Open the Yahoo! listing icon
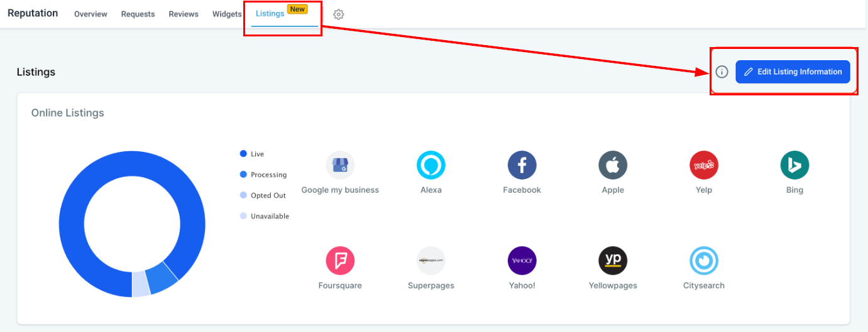Viewport: 868px width, 332px height. tap(522, 260)
